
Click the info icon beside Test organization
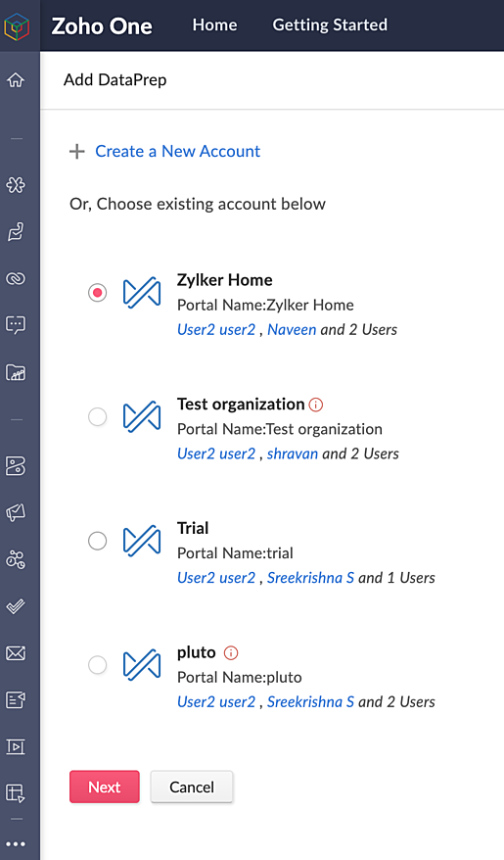click(x=316, y=405)
